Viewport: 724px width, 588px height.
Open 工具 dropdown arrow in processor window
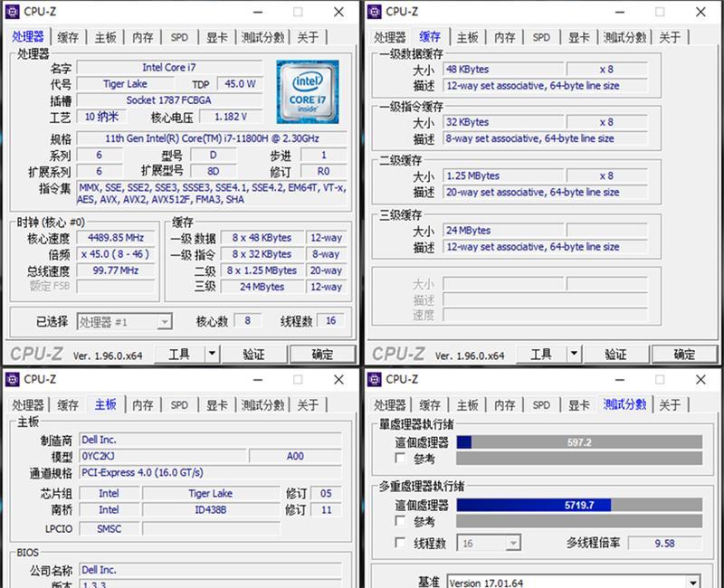click(x=212, y=354)
